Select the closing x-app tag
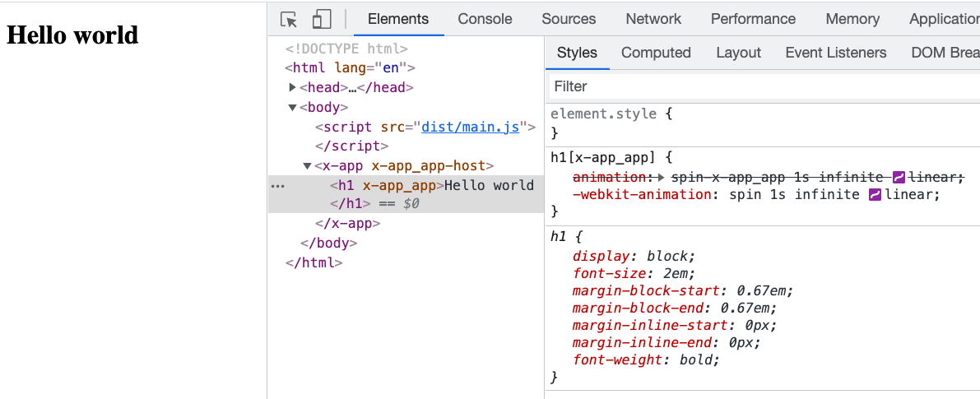The height and width of the screenshot is (399, 980). 347,224
